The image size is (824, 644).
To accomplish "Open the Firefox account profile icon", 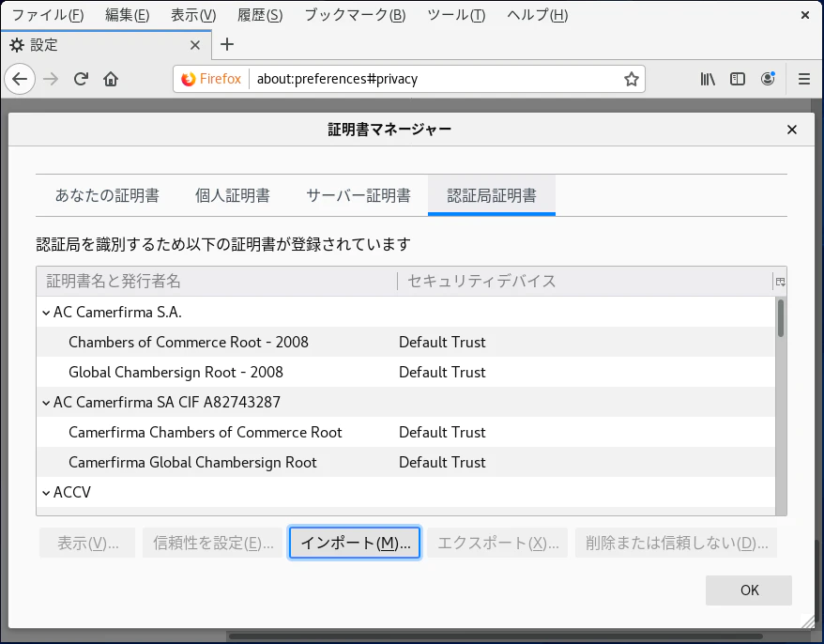I will [x=768, y=79].
